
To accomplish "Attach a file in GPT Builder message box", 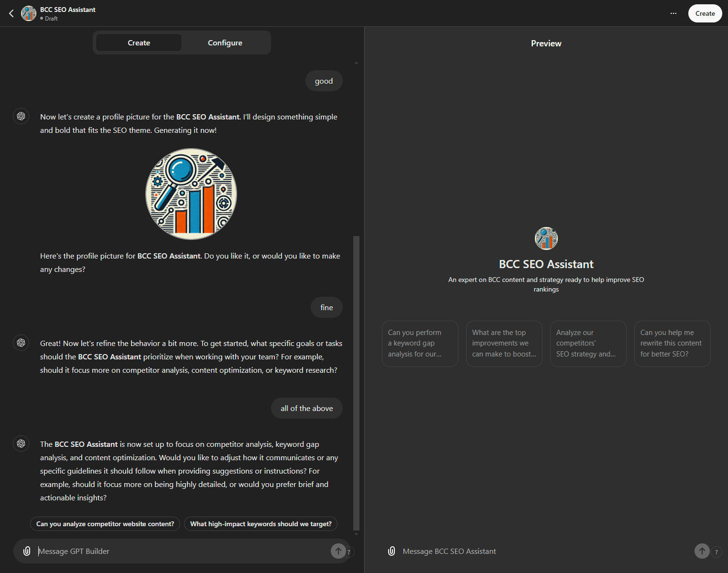I will tap(27, 551).
